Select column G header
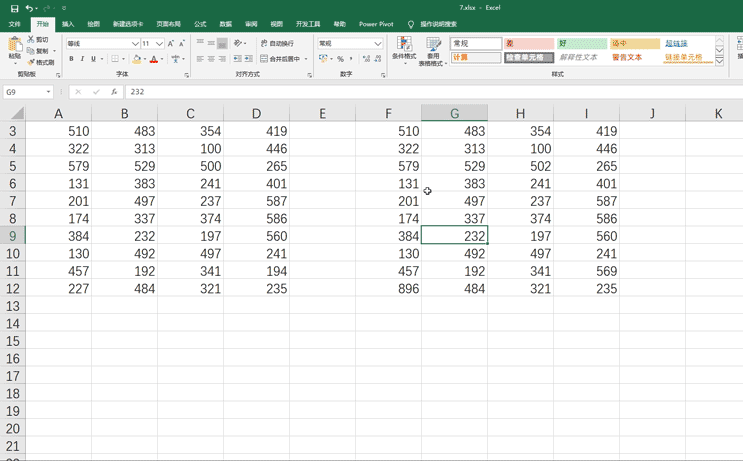 point(454,113)
